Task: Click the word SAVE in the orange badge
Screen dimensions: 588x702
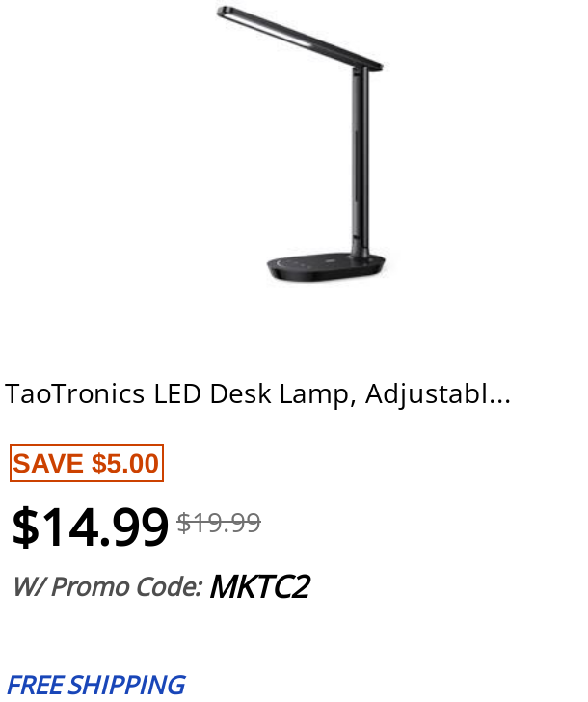Action: click(48, 463)
